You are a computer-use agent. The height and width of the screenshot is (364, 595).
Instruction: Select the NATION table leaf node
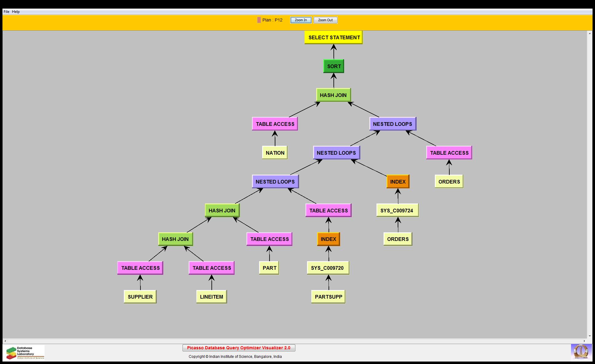pos(275,153)
